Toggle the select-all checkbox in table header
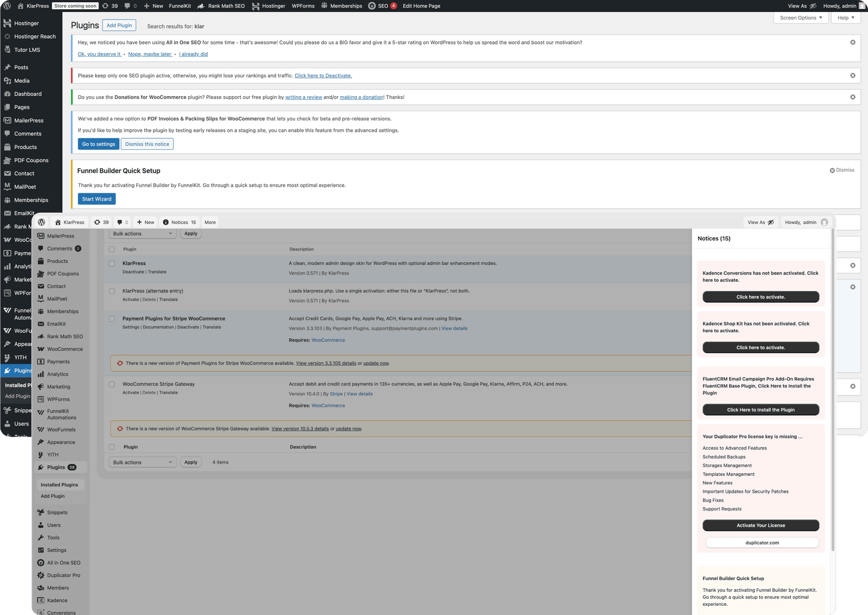 pyautogui.click(x=112, y=249)
